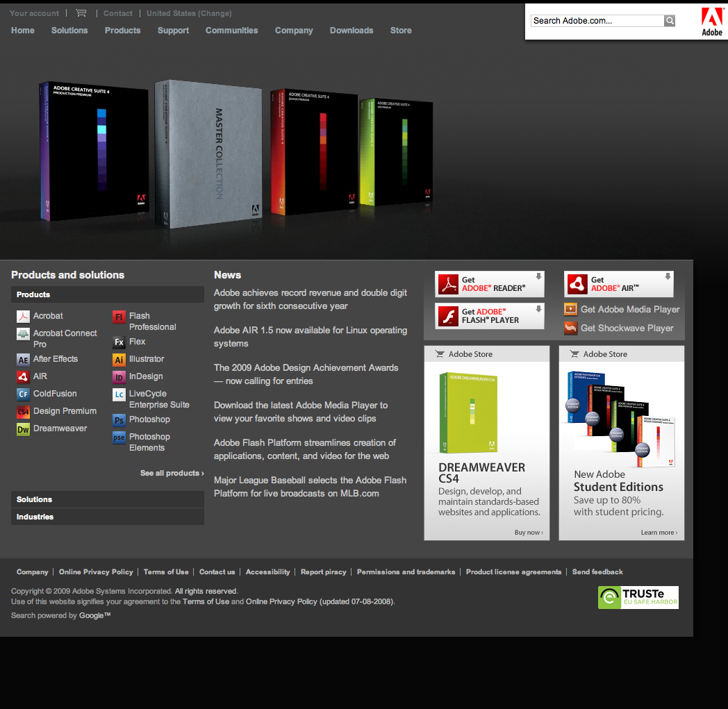This screenshot has width=728, height=709.
Task: Click the search magnifier icon
Action: [670, 21]
